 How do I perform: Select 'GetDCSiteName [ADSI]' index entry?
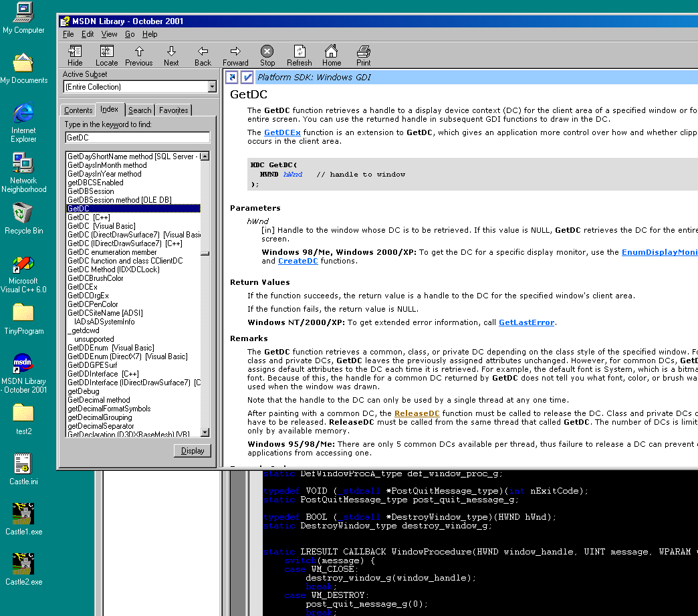click(105, 312)
